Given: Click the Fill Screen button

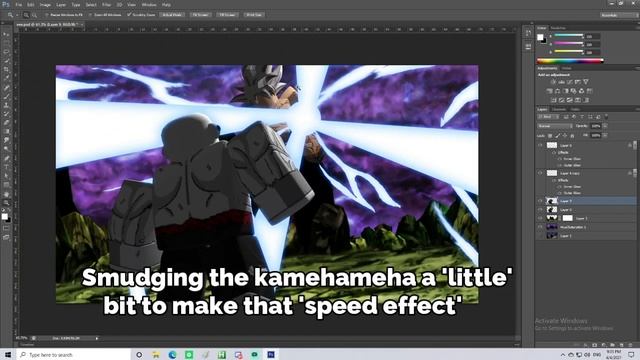Looking at the screenshot, I should tap(227, 15).
